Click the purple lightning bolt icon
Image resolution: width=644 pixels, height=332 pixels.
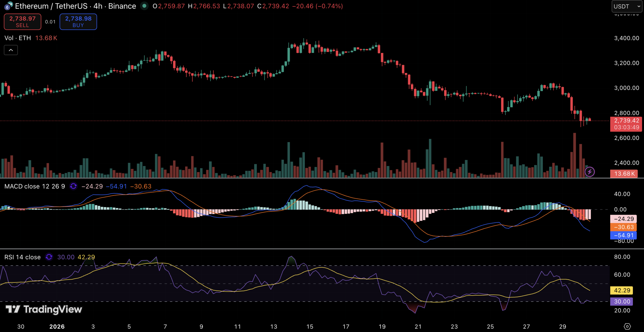coord(589,172)
